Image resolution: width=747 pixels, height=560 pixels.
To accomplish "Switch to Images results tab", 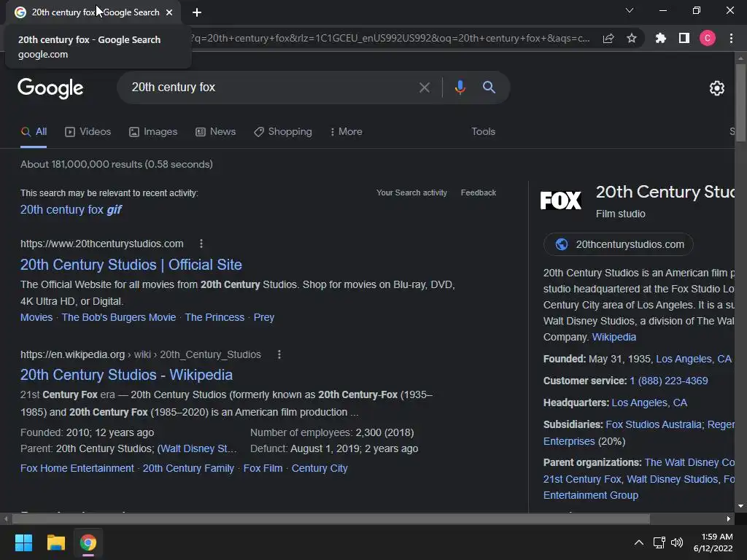I will coord(153,132).
